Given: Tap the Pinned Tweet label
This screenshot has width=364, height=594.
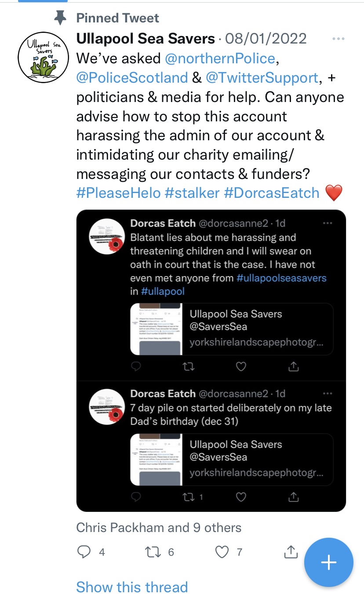Looking at the screenshot, I should (117, 18).
